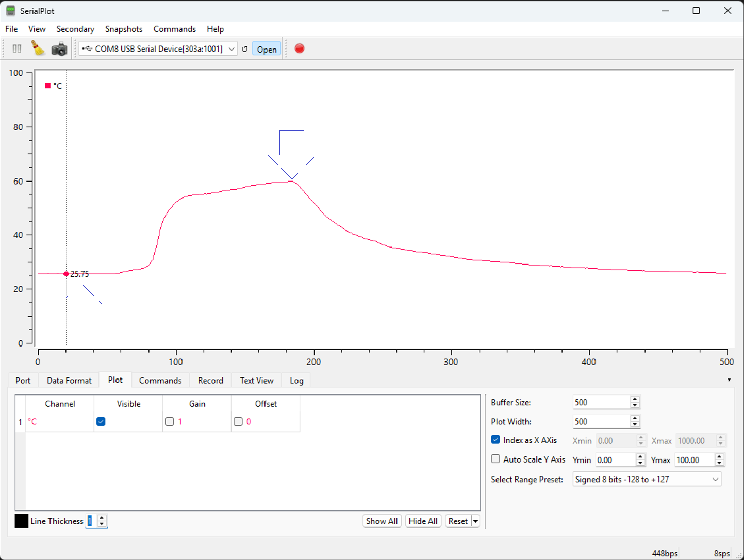This screenshot has height=560, width=744.
Task: Disable Index as X Axis
Action: point(495,439)
